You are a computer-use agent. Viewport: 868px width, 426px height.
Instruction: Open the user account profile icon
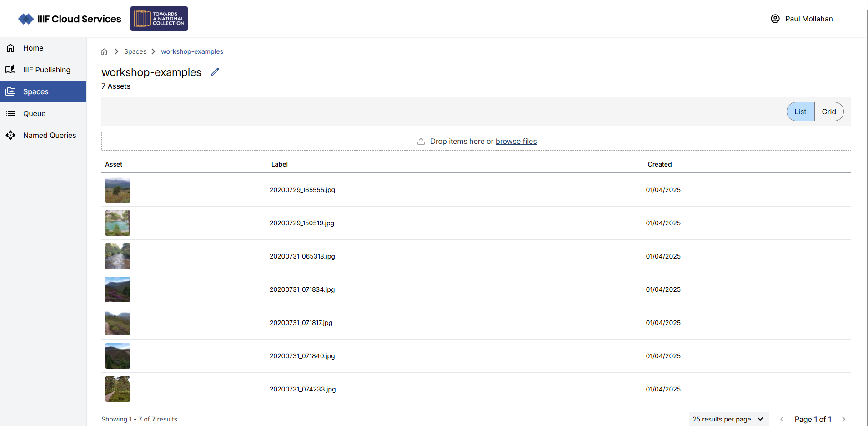point(775,19)
